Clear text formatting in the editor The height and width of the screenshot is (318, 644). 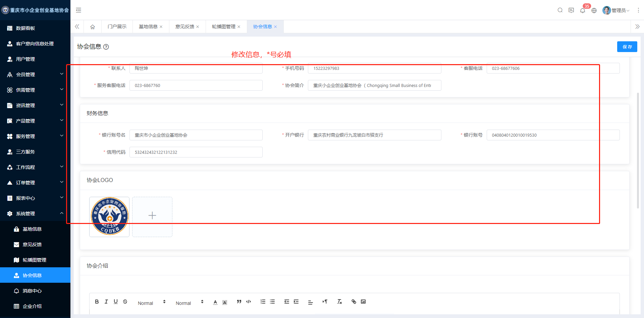coord(339,302)
